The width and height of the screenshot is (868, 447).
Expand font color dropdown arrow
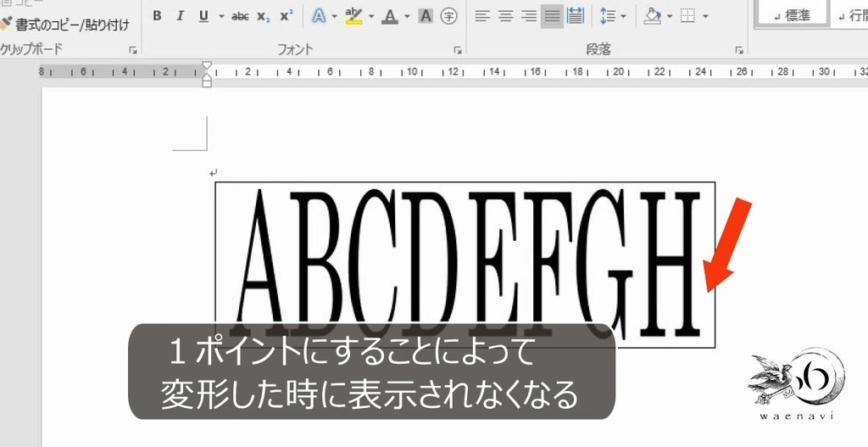point(407,16)
